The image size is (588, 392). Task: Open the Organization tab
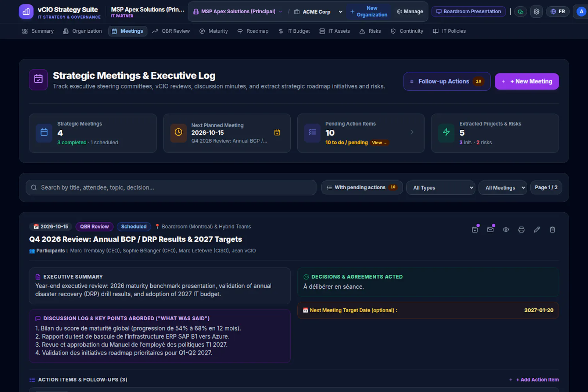click(82, 31)
